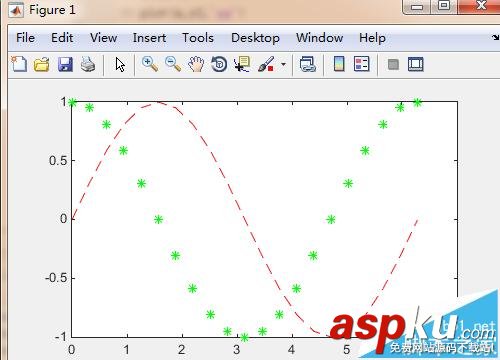Select the Rotate 3D tool

pos(219,64)
